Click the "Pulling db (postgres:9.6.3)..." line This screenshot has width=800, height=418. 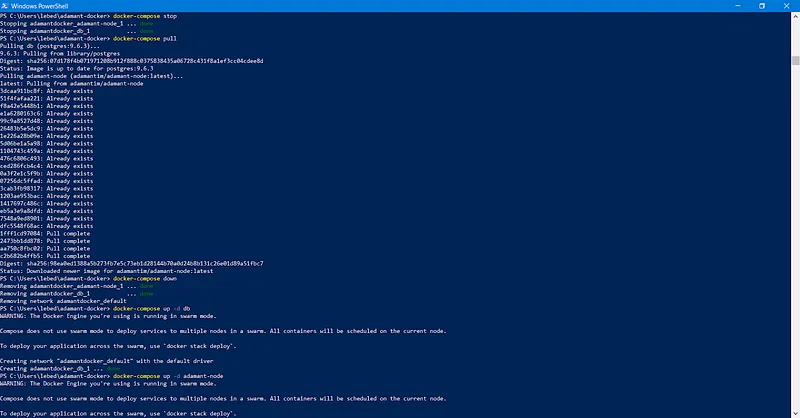(x=50, y=46)
